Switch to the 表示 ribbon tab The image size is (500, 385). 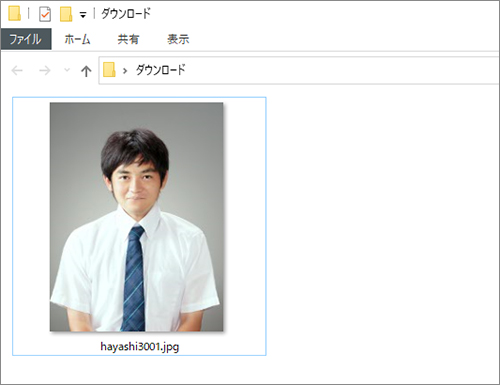pyautogui.click(x=178, y=39)
